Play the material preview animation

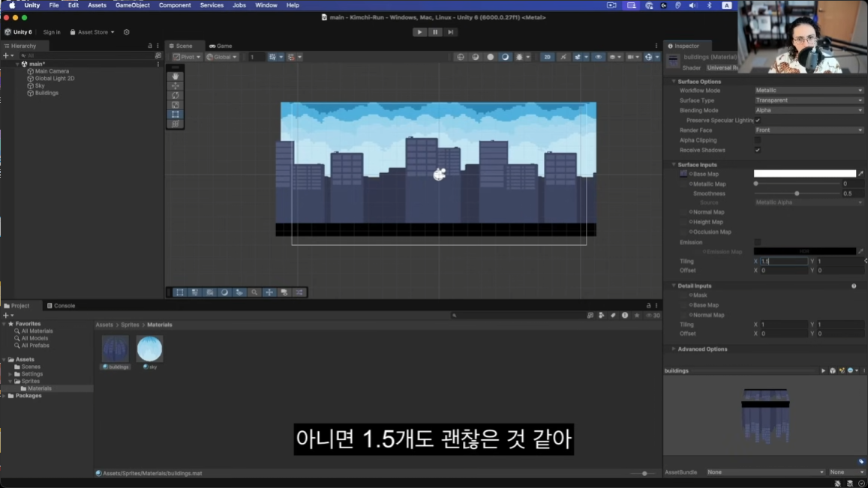[823, 371]
